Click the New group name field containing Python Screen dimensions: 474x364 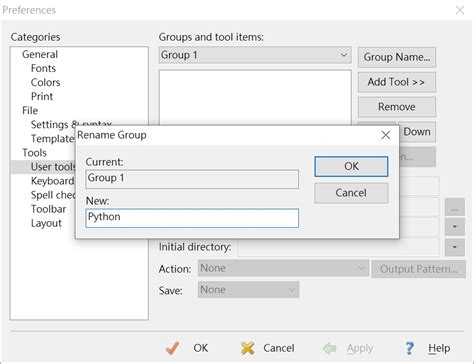click(x=192, y=218)
